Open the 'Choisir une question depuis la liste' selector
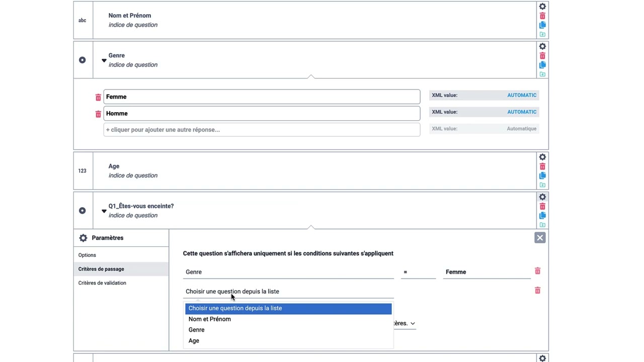This screenshot has height=362, width=644. click(288, 292)
